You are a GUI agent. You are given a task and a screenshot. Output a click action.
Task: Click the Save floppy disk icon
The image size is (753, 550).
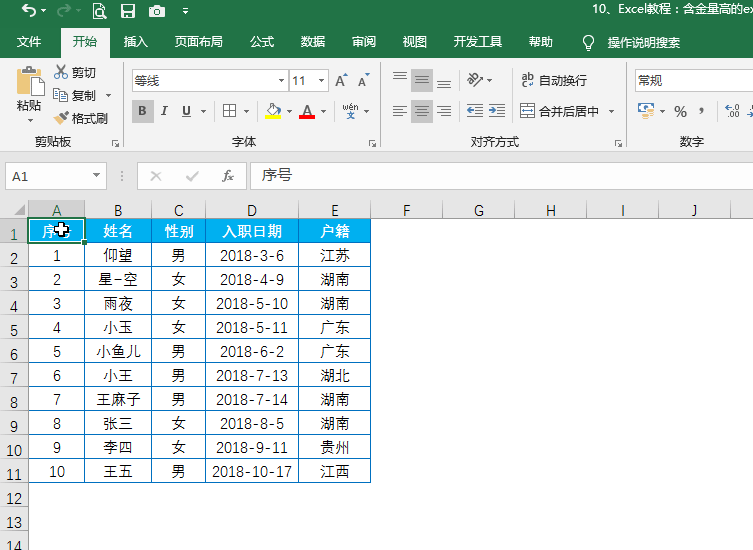click(128, 11)
